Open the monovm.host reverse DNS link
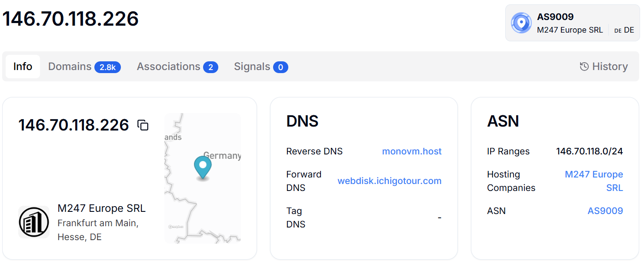The height and width of the screenshot is (261, 644). pyautogui.click(x=412, y=151)
